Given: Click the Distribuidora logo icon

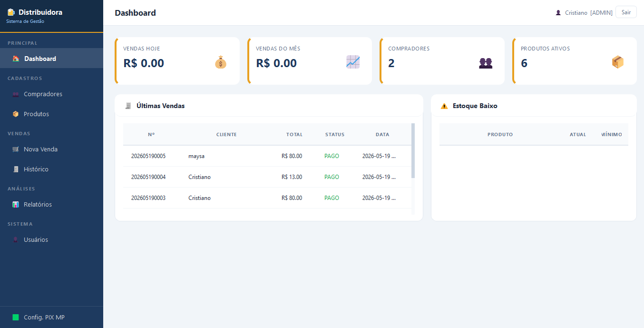Looking at the screenshot, I should pos(11,12).
